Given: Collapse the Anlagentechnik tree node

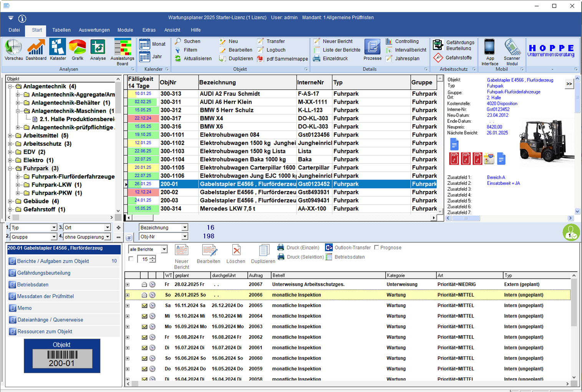Looking at the screenshot, I should pyautogui.click(x=10, y=86).
